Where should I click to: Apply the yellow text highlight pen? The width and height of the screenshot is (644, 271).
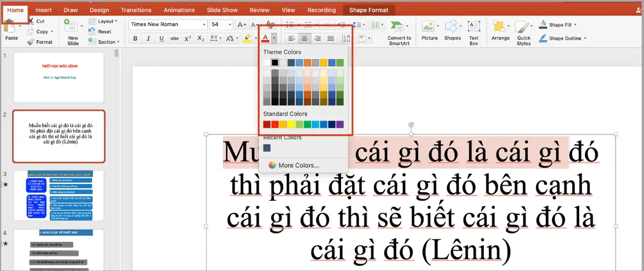point(247,38)
